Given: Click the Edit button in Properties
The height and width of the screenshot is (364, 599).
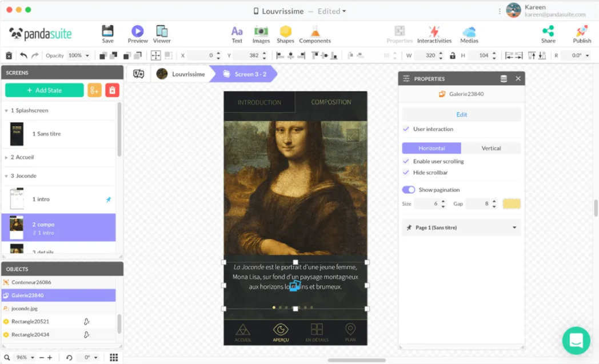Looking at the screenshot, I should tap(461, 114).
